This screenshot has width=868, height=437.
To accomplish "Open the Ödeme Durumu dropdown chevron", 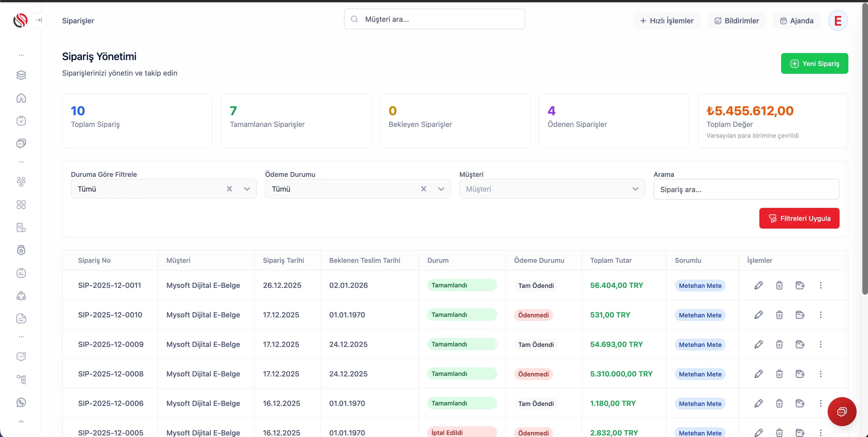I will coord(441,189).
